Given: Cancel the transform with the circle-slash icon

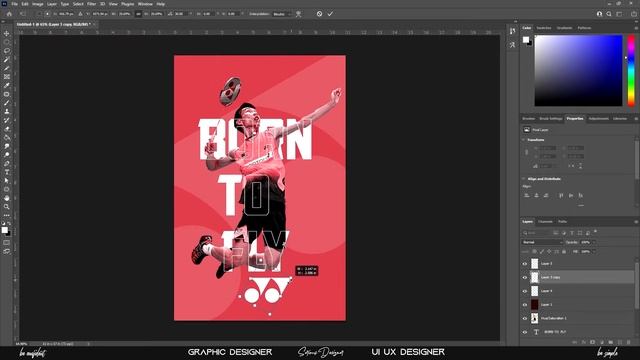Looking at the screenshot, I should (319, 14).
